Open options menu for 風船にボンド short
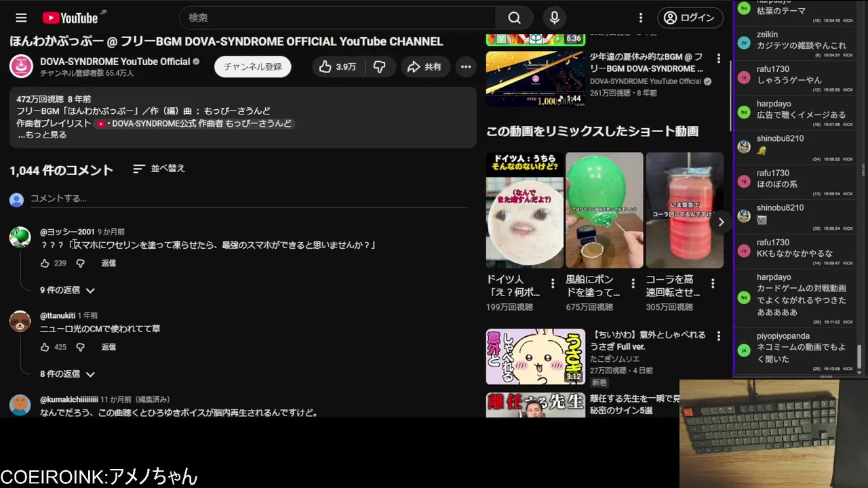 tap(633, 283)
